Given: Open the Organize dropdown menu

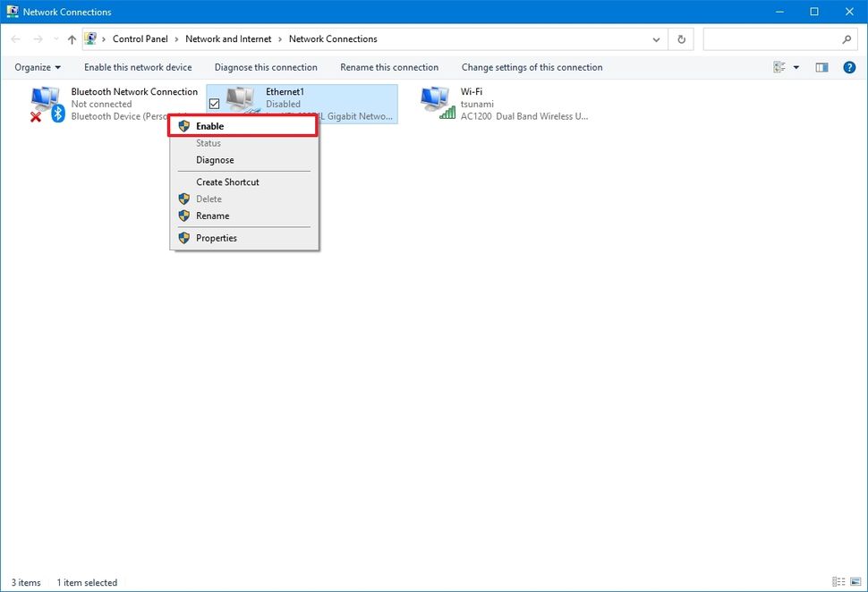Looking at the screenshot, I should [x=36, y=67].
